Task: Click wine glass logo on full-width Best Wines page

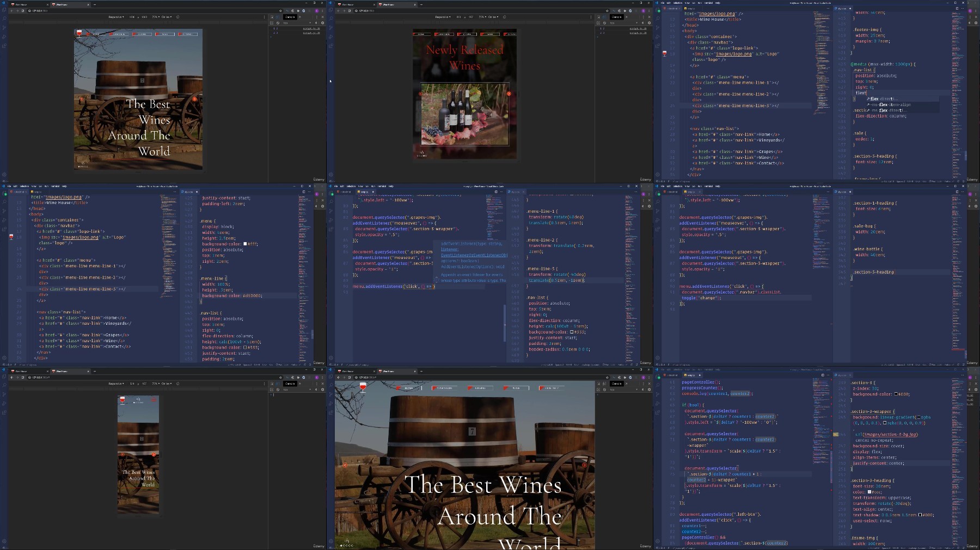Action: click(363, 387)
